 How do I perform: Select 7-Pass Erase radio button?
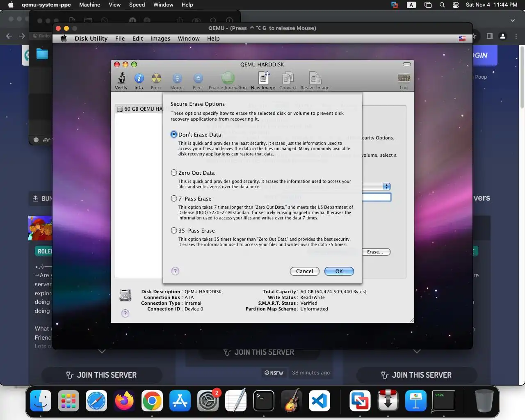point(174,199)
